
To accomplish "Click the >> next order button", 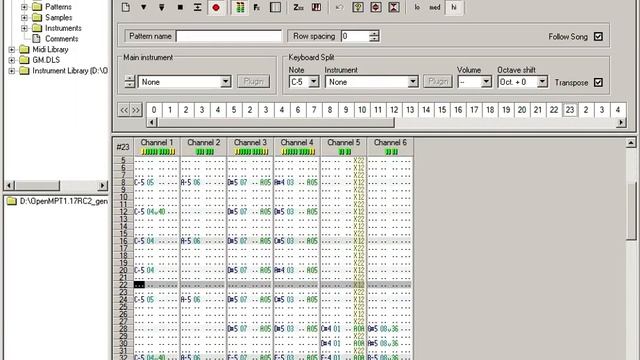I will coord(136,110).
